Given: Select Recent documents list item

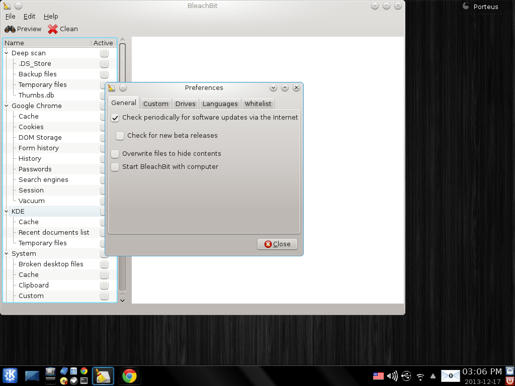Looking at the screenshot, I should [54, 233].
